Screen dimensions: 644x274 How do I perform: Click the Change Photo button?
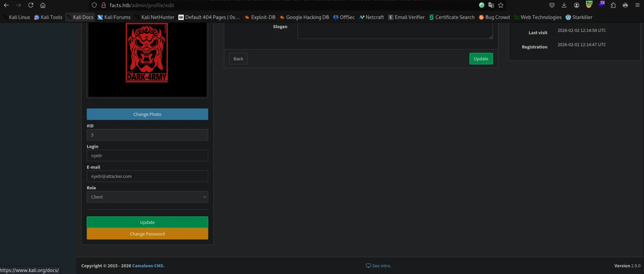tap(147, 114)
